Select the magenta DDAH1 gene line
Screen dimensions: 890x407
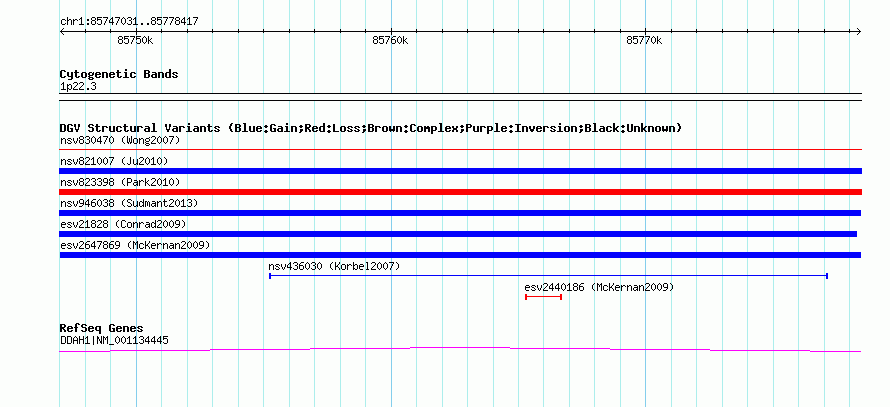pyautogui.click(x=460, y=350)
